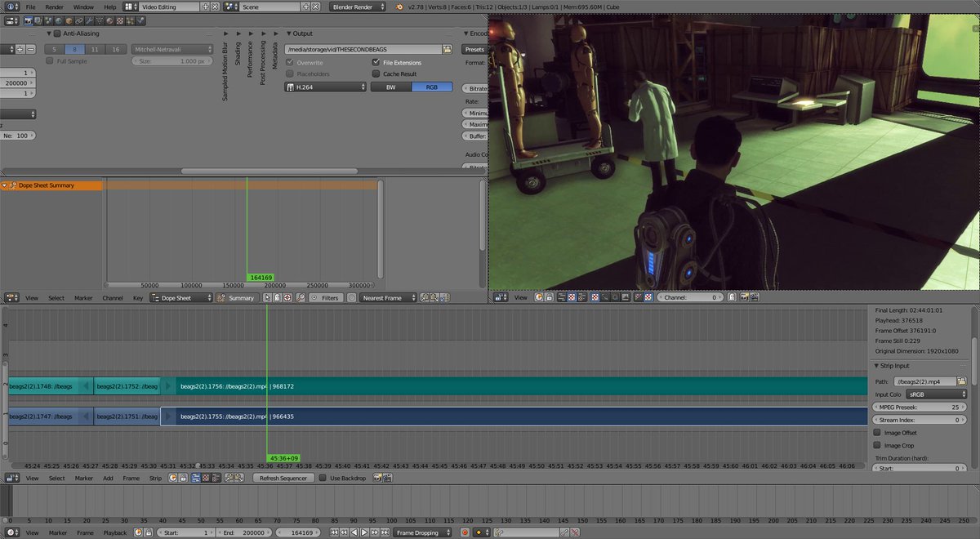Open the Help menu
Image resolution: width=980 pixels, height=539 pixels.
pos(109,7)
